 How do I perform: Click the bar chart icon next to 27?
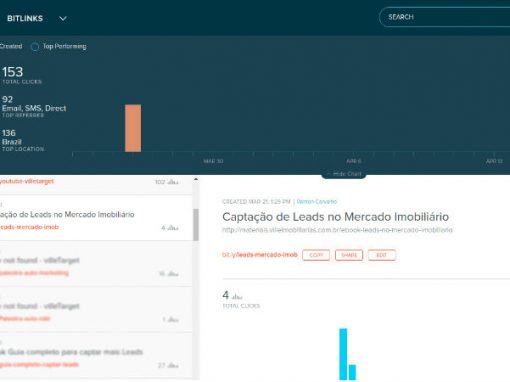173,365
